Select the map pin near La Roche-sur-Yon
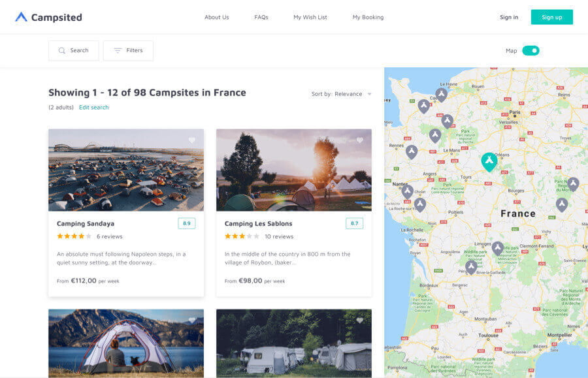Screen dimensions: 588x378 [419, 204]
